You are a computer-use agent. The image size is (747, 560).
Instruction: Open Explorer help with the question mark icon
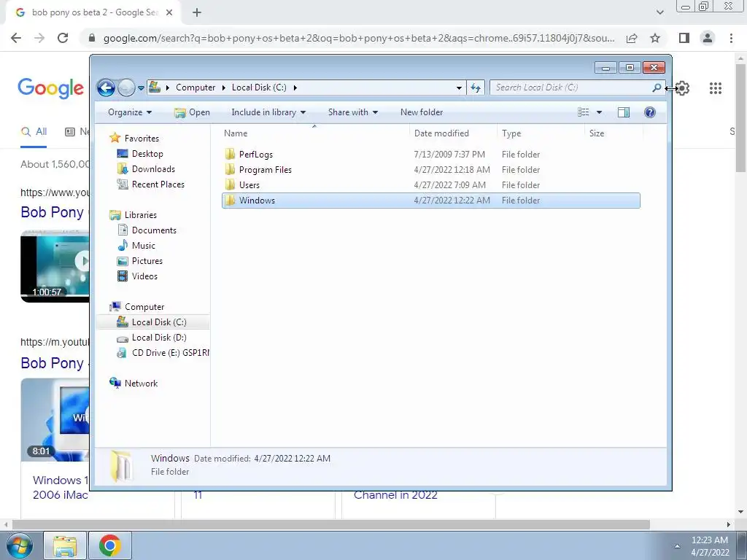click(x=650, y=112)
